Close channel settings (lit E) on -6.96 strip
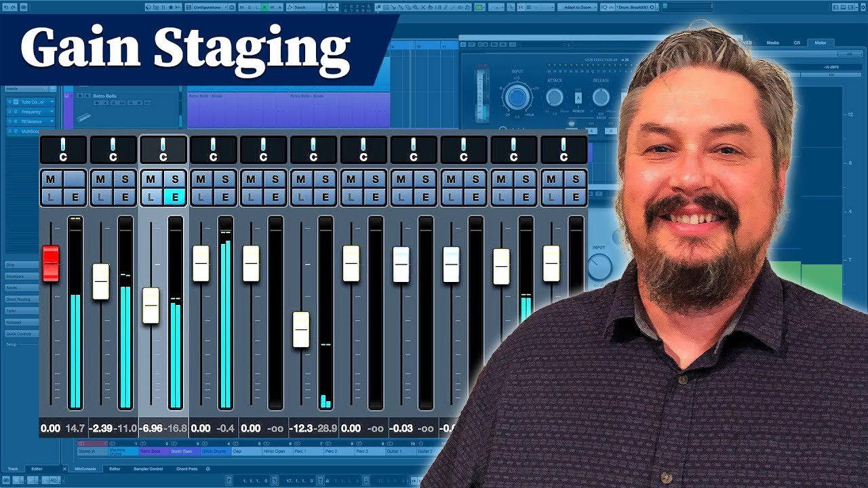Image resolution: width=868 pixels, height=488 pixels. 174,197
